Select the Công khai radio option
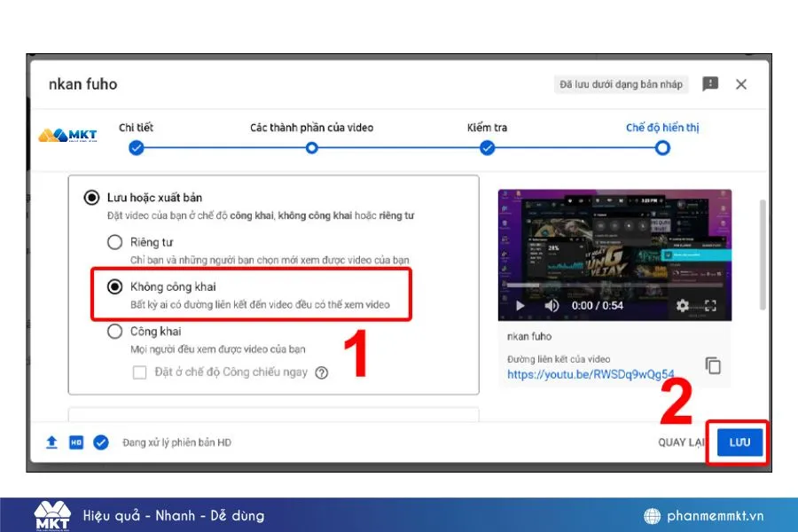Viewport: 798px width, 532px height. pos(115,331)
